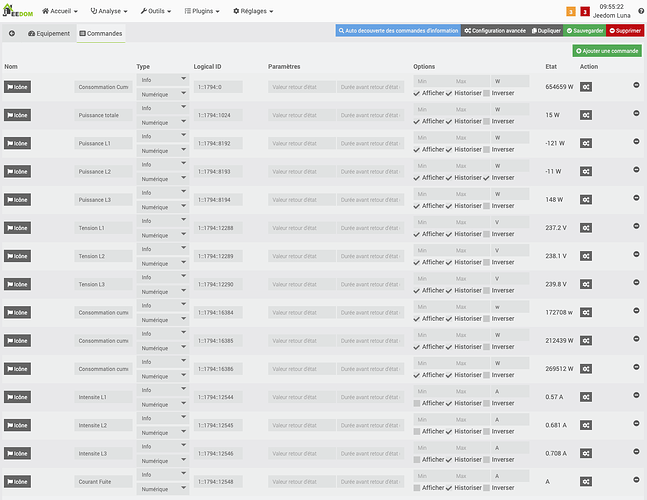Screen dimensions: 647x500
Task: Click the red Supprimer button
Action: click(x=625, y=31)
